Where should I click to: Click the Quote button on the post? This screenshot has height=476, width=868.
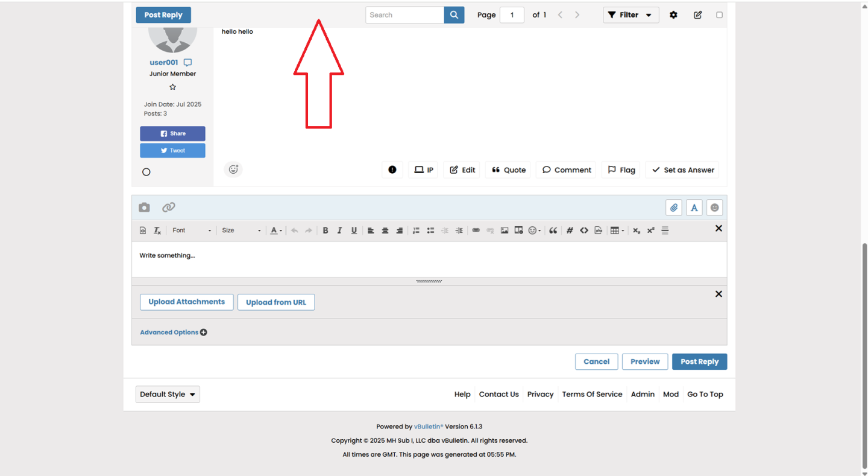tap(508, 170)
